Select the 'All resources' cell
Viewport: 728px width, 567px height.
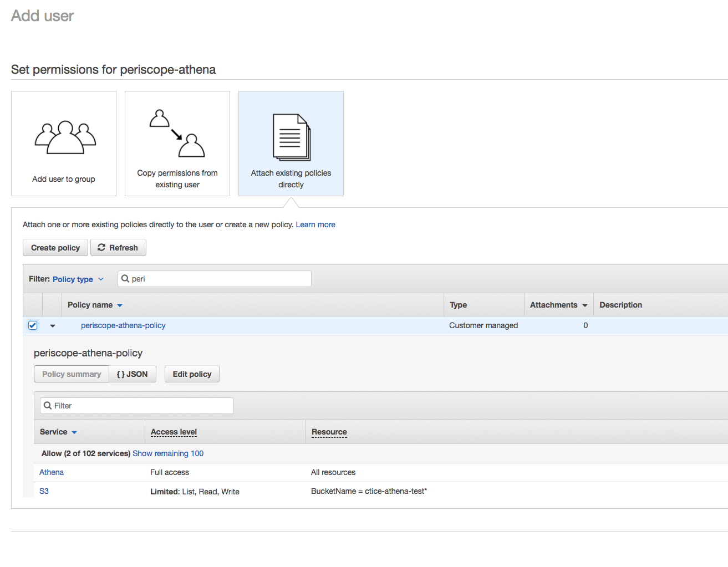tap(333, 472)
